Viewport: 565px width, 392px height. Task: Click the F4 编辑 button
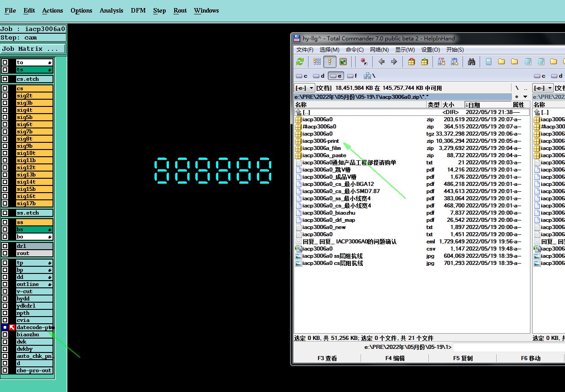point(395,358)
